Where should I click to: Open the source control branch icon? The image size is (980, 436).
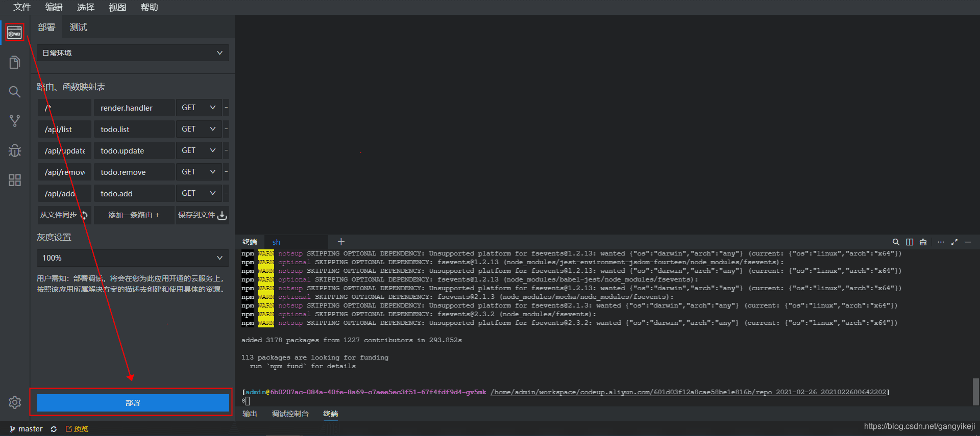15,121
